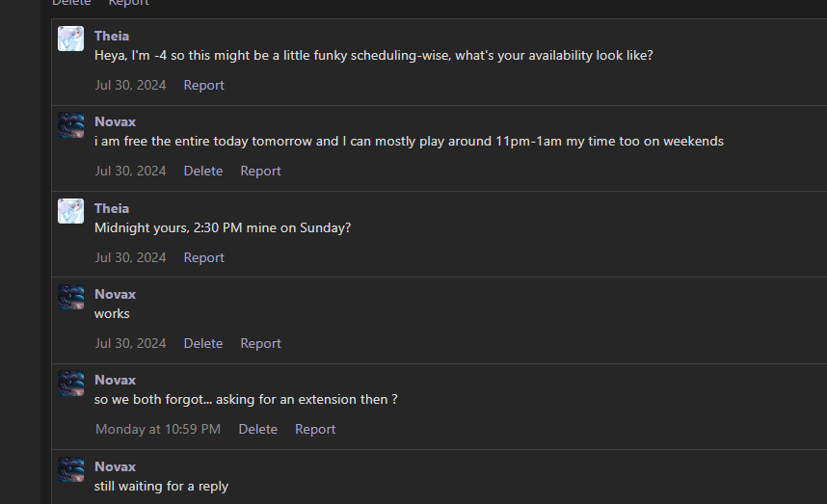Open Novax's avatar next to 'works' message
Screen dimensions: 827x504
pyautogui.click(x=70, y=298)
